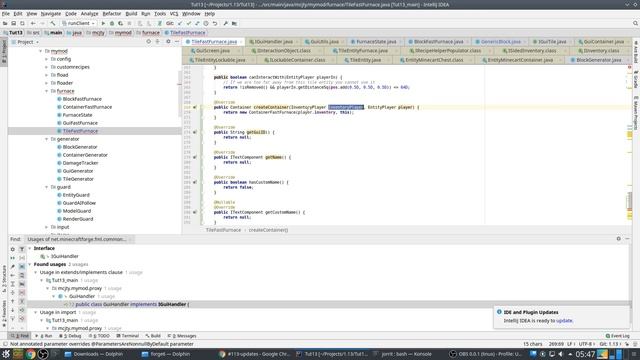Switch to the IGuiHandler.java editor tab

(x=273, y=42)
